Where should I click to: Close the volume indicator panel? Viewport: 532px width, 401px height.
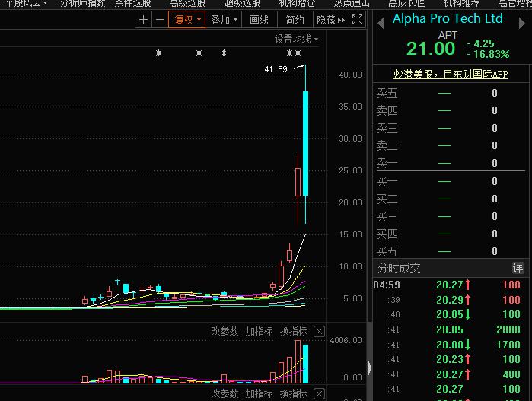[319, 331]
